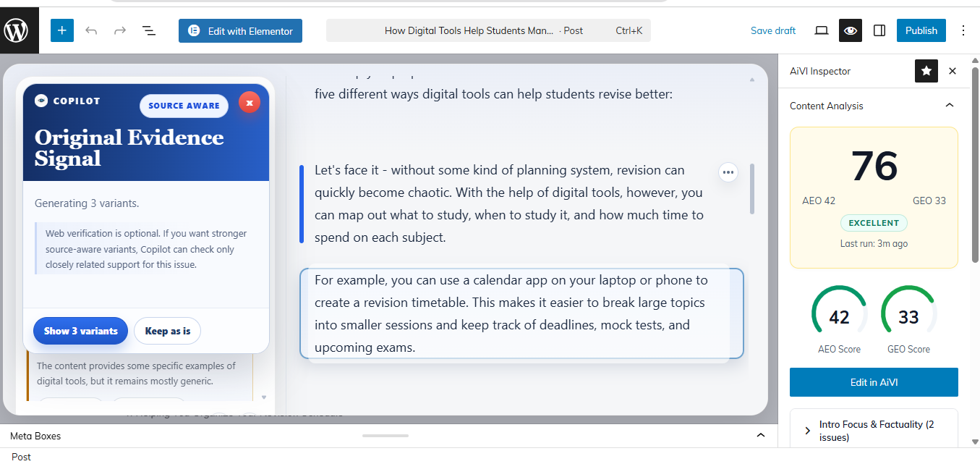Screen dimensions: 980x464
Task: Click Edit with Elementor button
Action: click(x=240, y=30)
